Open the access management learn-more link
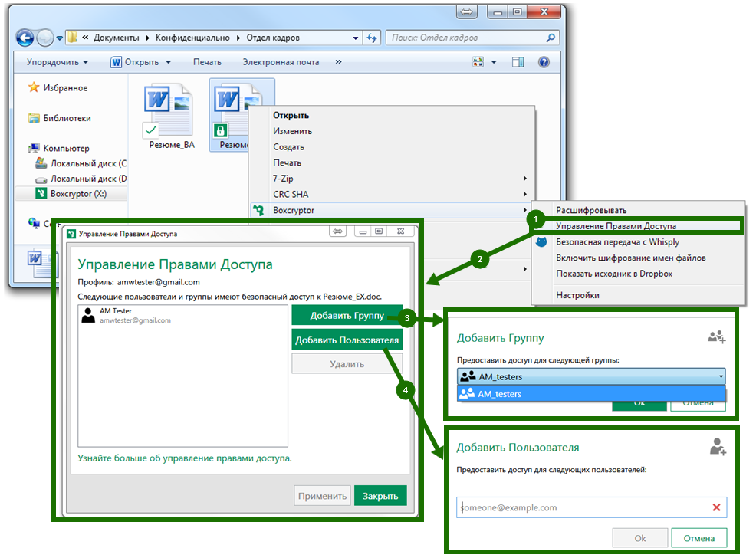The height and width of the screenshot is (558, 756). pyautogui.click(x=185, y=458)
